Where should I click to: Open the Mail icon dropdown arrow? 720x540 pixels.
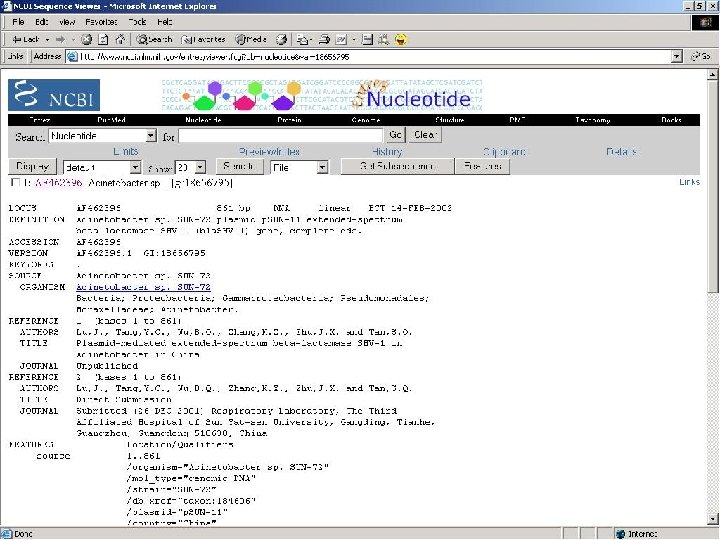pos(311,40)
